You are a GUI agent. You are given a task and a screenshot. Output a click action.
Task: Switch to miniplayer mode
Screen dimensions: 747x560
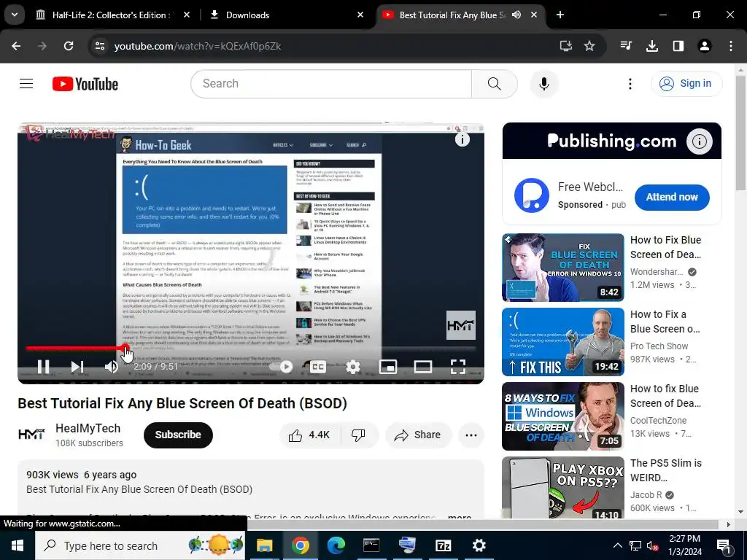click(388, 366)
